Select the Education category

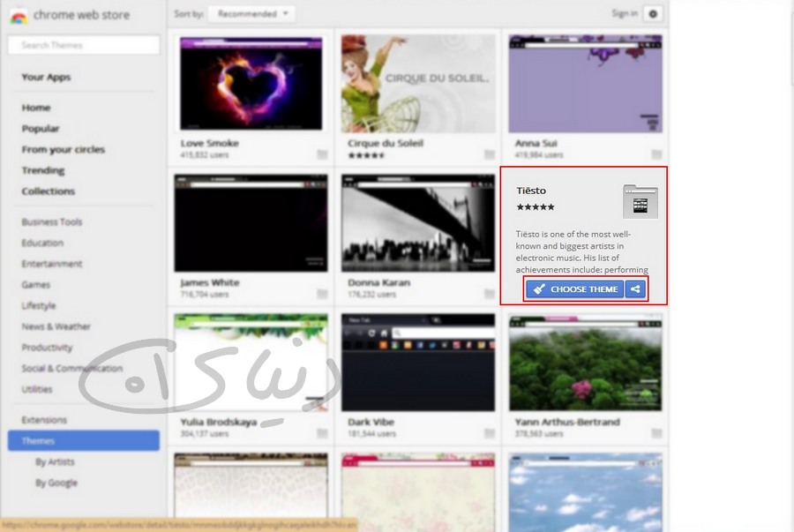pos(42,243)
